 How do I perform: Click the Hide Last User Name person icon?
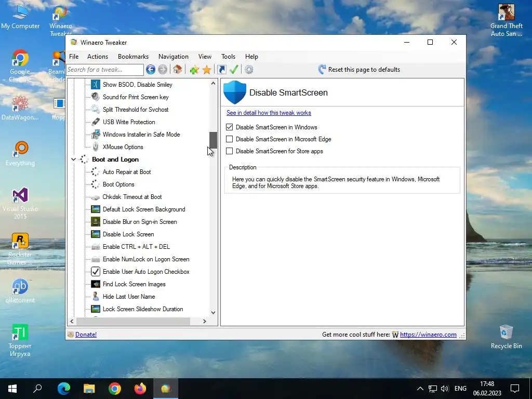tap(96, 297)
